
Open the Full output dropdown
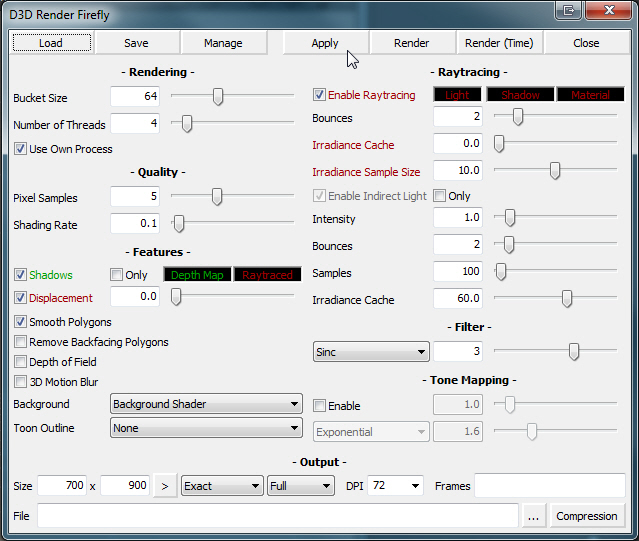pyautogui.click(x=301, y=486)
